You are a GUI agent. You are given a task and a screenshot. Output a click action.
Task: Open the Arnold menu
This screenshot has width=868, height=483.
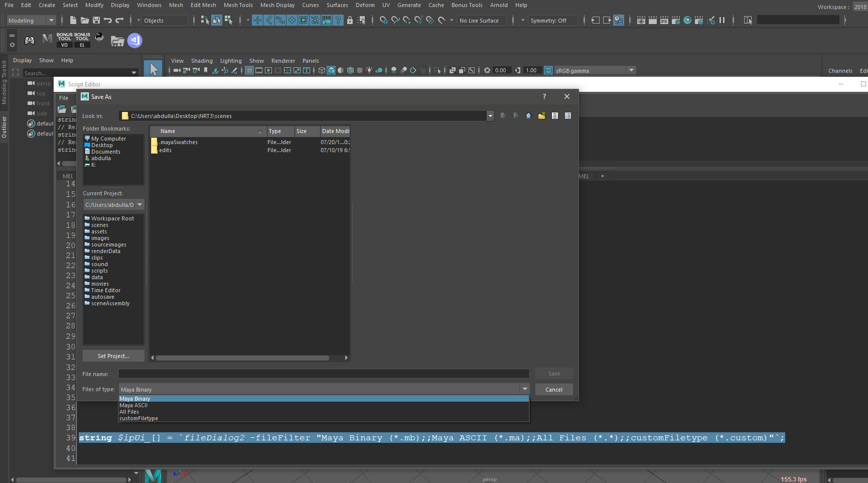click(x=499, y=5)
